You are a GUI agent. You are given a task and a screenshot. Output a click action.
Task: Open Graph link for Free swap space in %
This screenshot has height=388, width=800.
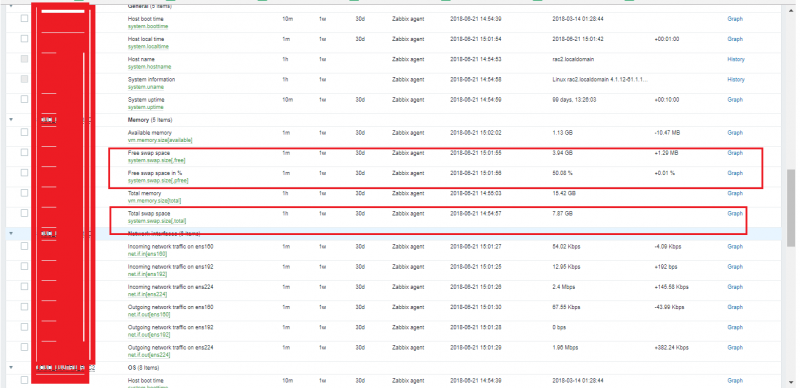tap(735, 173)
